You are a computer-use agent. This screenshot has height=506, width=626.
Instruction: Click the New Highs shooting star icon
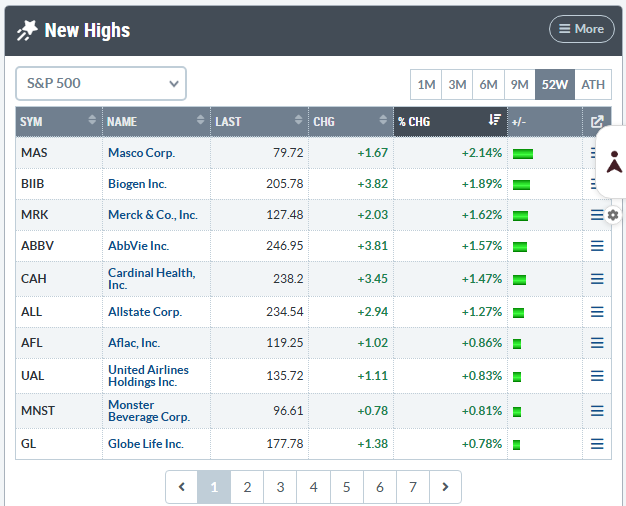(x=27, y=30)
